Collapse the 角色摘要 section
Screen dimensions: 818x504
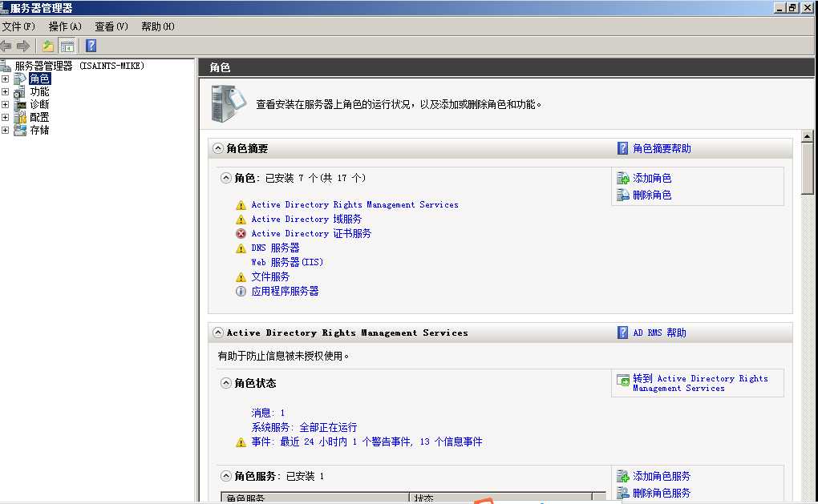coord(218,148)
